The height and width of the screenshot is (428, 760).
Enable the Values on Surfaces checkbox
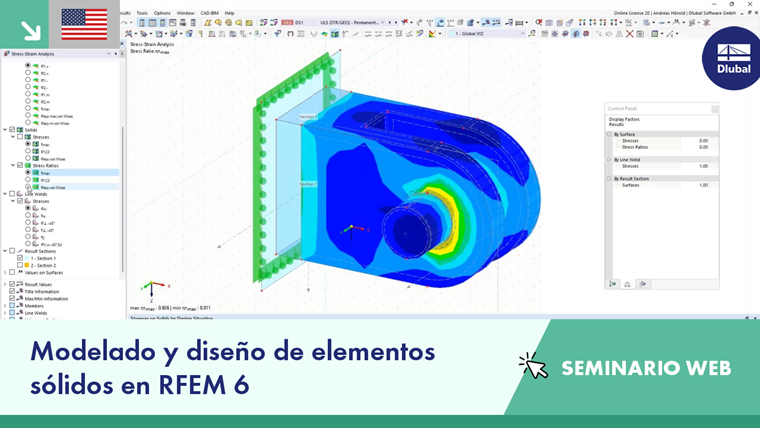coord(12,272)
